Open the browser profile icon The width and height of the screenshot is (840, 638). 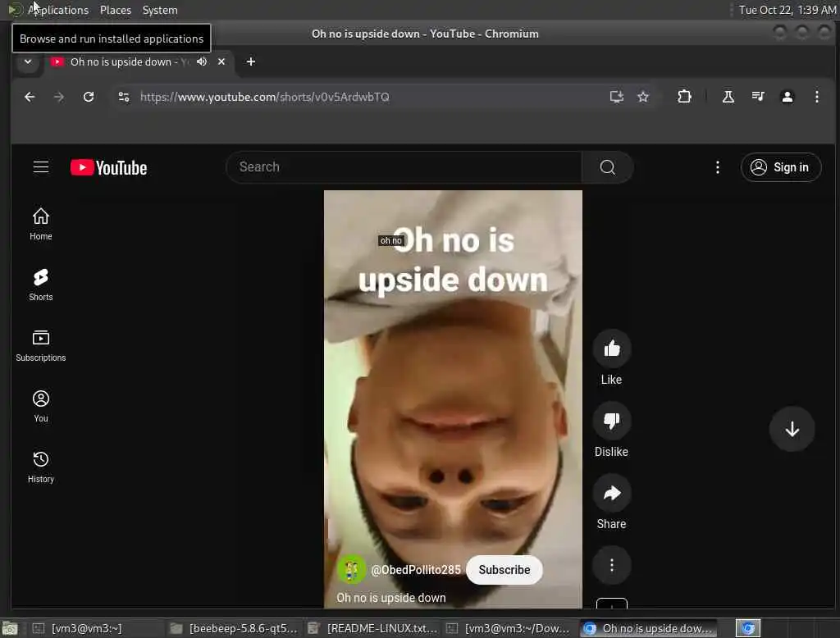[x=787, y=97]
